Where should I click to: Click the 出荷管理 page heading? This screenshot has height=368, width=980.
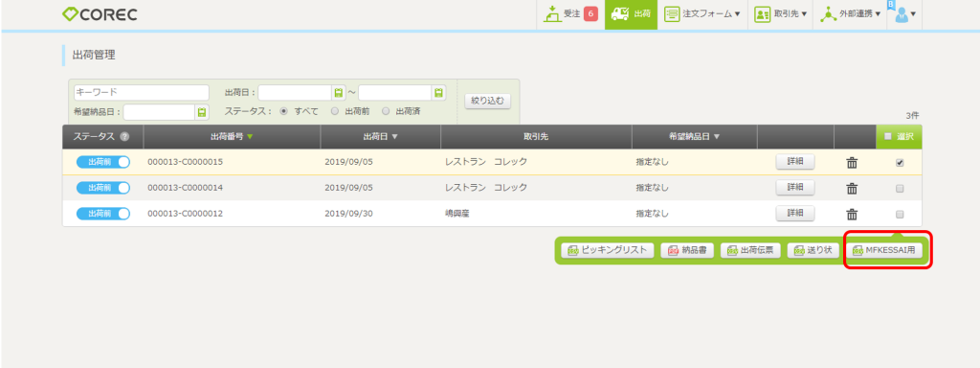(x=95, y=55)
